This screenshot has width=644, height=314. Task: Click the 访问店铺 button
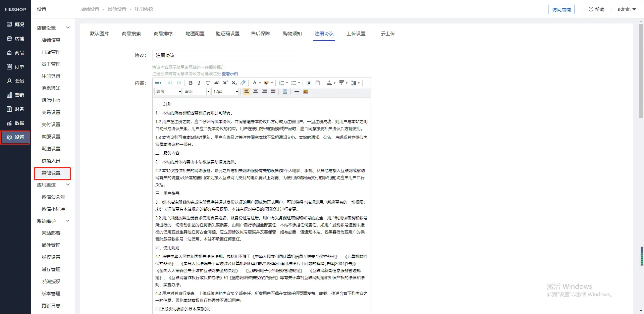pos(561,9)
